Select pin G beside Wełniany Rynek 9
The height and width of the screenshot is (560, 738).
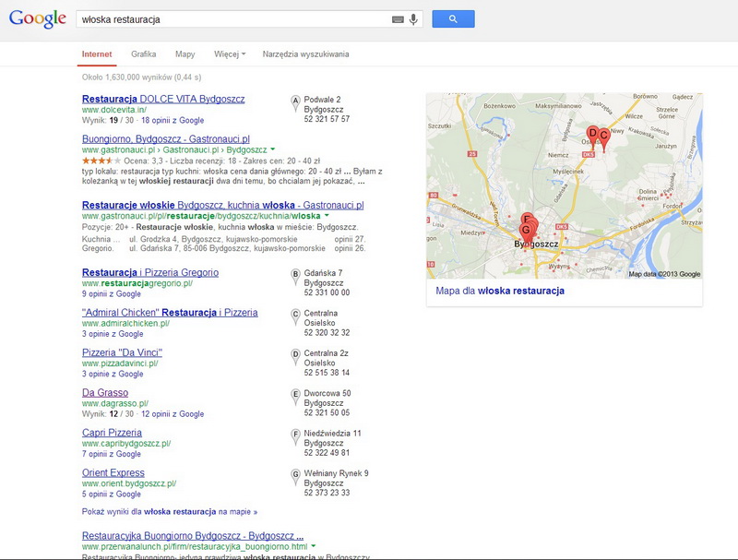tap(295, 477)
